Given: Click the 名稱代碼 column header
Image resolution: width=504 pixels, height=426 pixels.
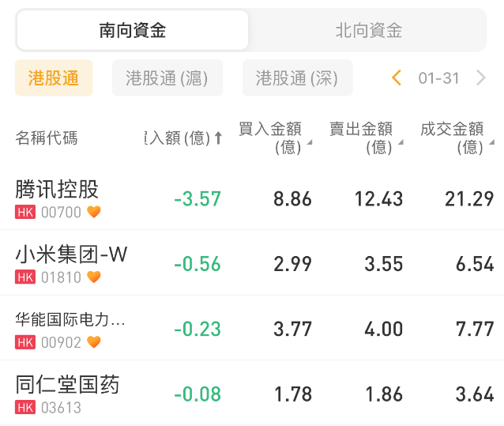Looking at the screenshot, I should 47,138.
